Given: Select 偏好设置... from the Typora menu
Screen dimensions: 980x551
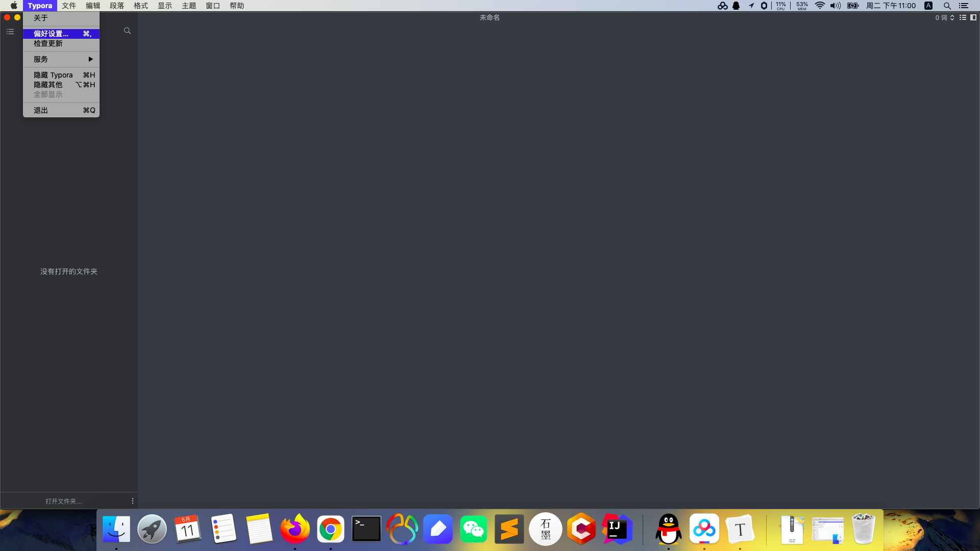Looking at the screenshot, I should point(51,34).
